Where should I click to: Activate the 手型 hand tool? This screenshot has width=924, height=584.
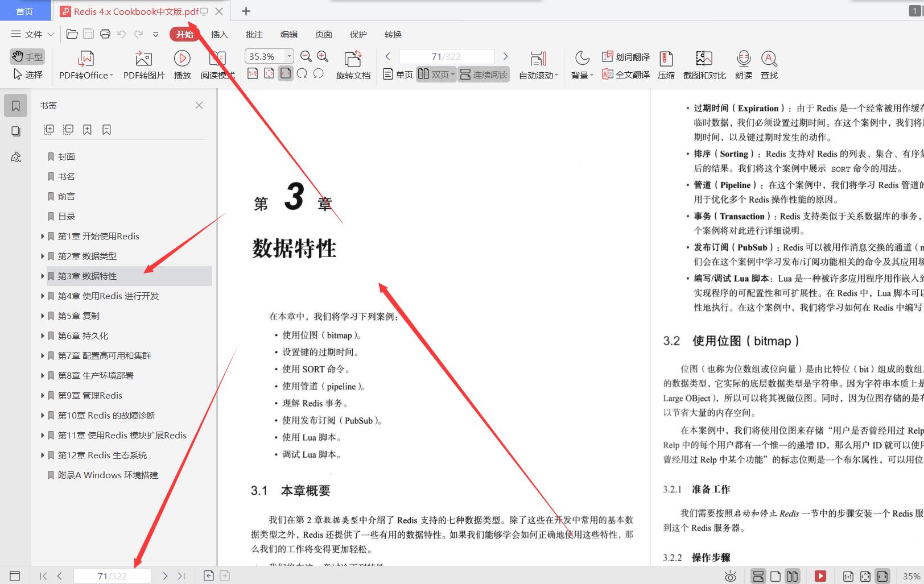(x=27, y=56)
